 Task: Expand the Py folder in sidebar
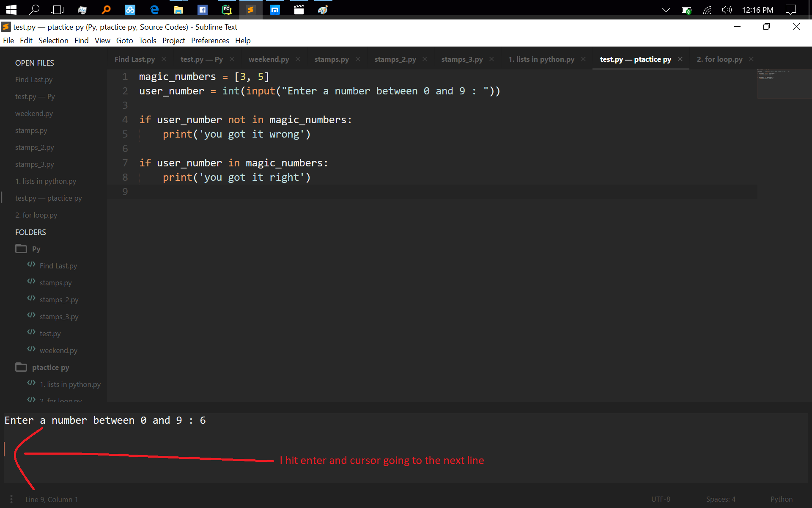pos(21,248)
